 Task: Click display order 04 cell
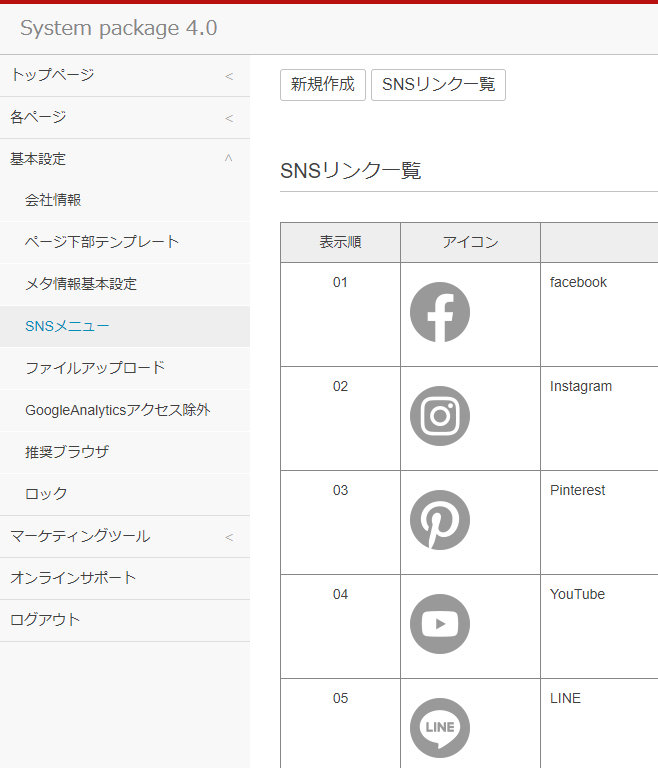[341, 626]
